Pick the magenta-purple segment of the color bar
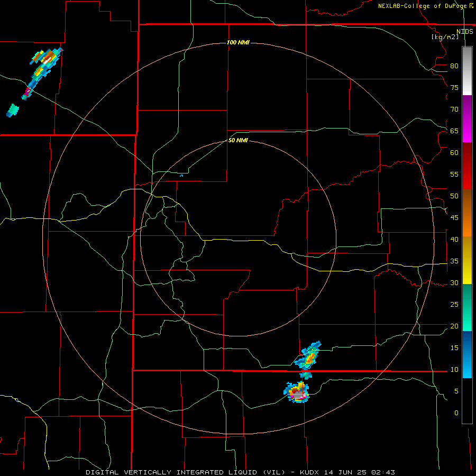This screenshot has width=476, height=476. click(x=467, y=118)
